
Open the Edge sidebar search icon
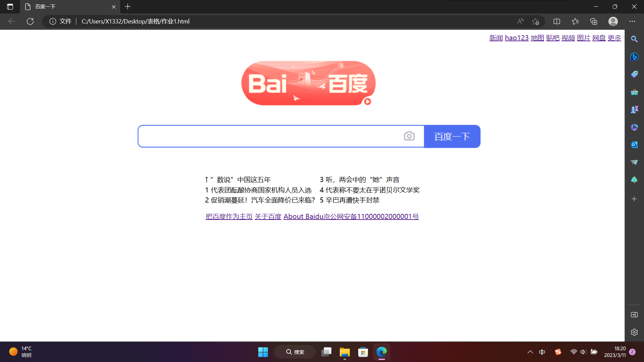point(634,39)
